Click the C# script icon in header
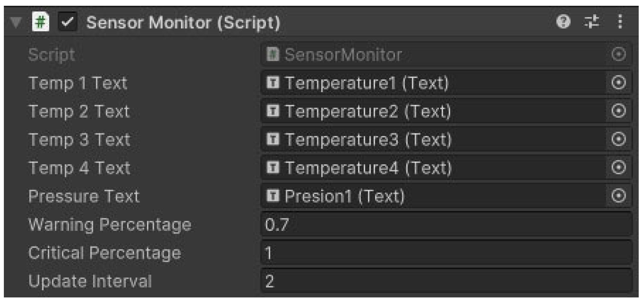644x302 pixels. pyautogui.click(x=41, y=22)
